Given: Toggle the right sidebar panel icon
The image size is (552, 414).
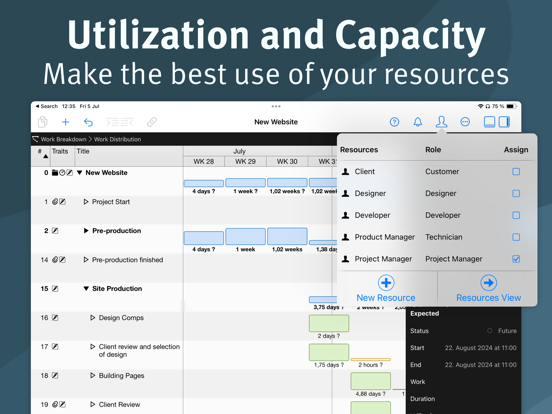Looking at the screenshot, I should point(504,122).
